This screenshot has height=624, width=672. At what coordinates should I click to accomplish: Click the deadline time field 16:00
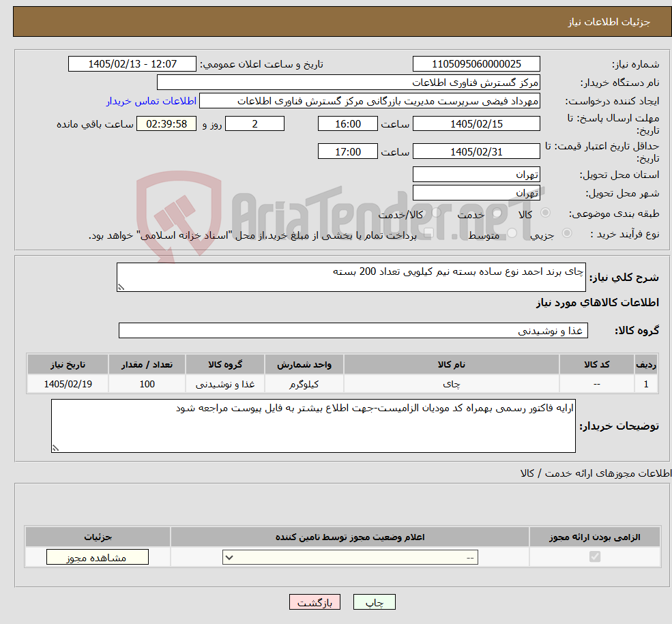coord(347,123)
